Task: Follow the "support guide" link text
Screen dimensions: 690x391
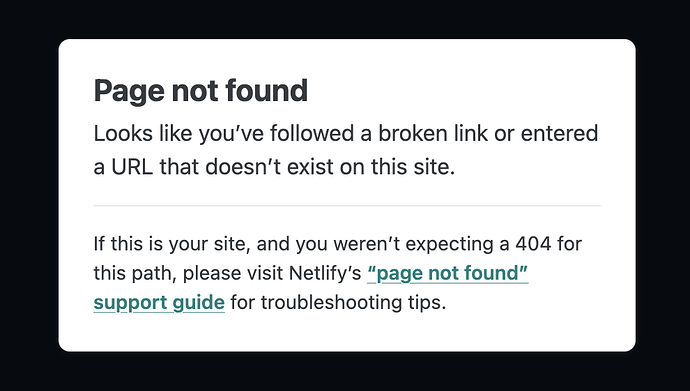Action: tap(159, 303)
